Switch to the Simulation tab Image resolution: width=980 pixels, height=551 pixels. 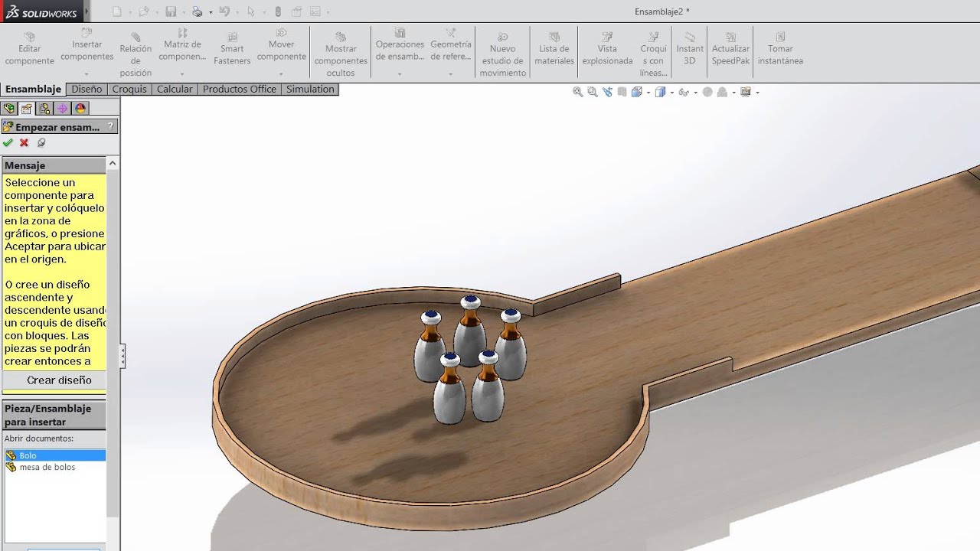coord(310,90)
